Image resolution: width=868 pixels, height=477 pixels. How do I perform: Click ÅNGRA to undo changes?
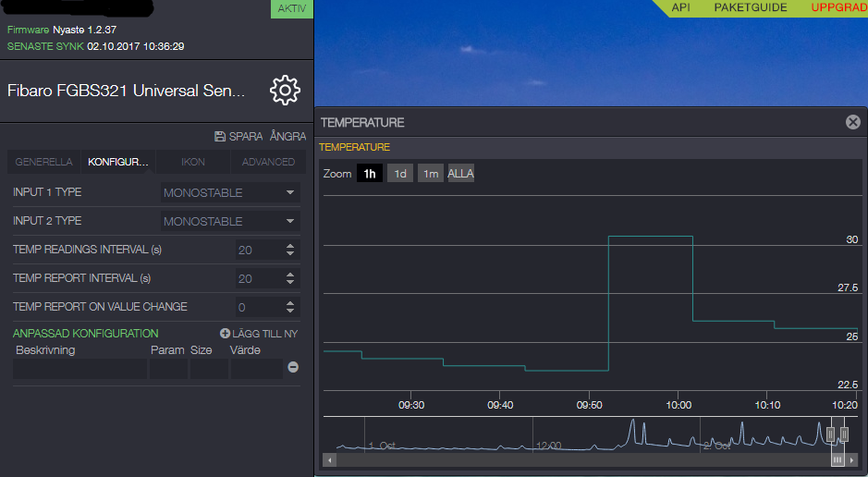(287, 136)
